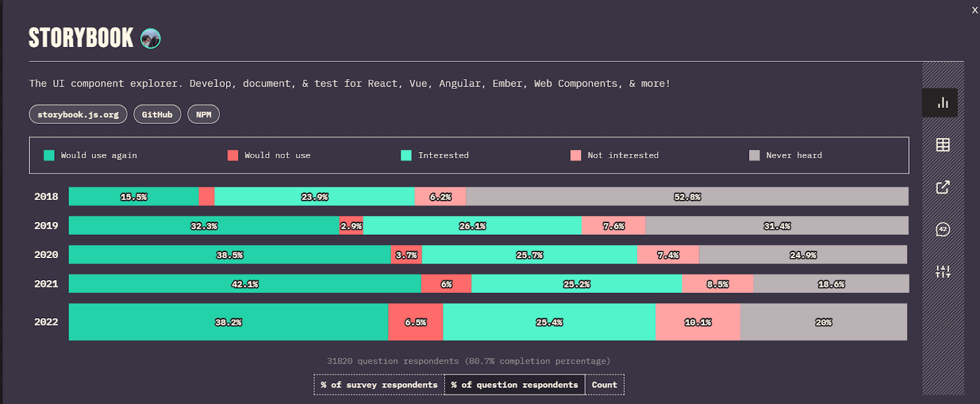This screenshot has width=980, height=404.
Task: Click the 'Would not use' legend swatch
Action: click(x=233, y=156)
